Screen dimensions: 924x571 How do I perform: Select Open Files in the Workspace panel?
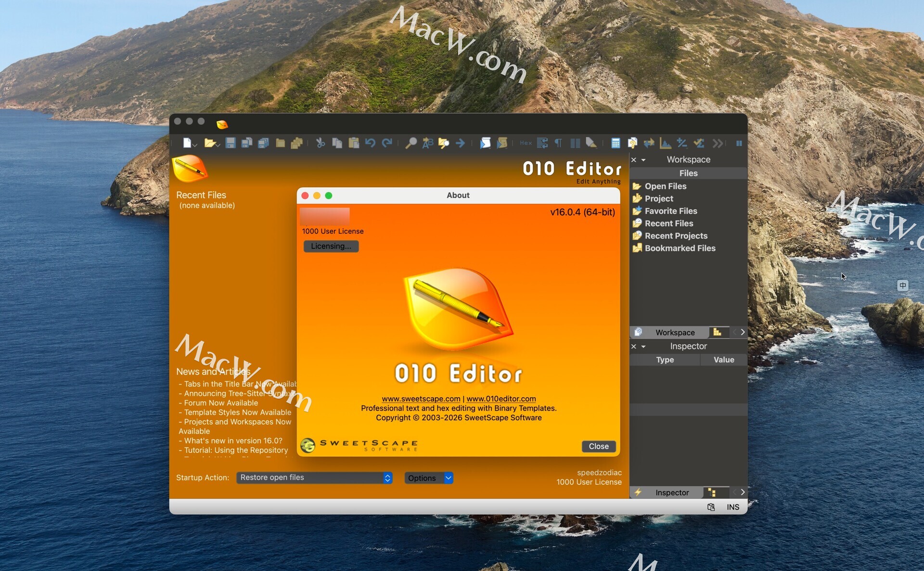point(666,186)
